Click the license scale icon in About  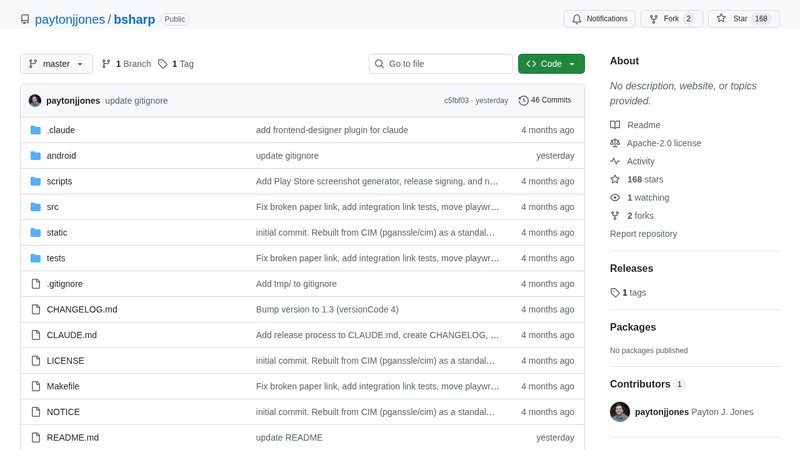tap(615, 143)
